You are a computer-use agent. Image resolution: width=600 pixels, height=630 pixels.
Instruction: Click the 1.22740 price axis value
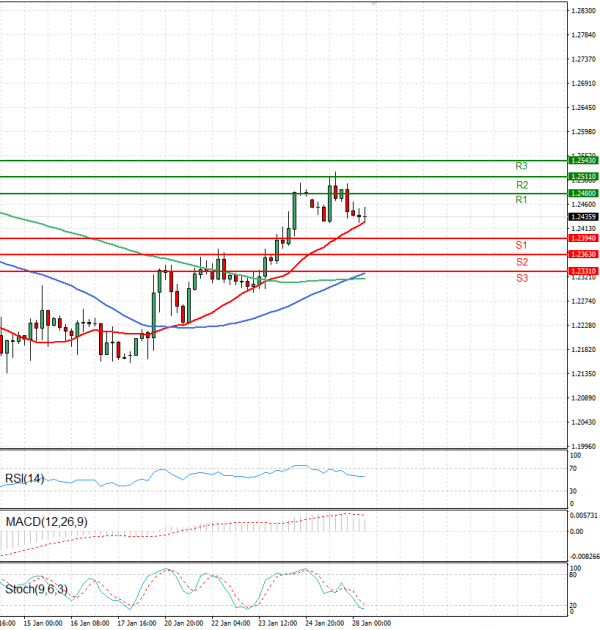click(583, 301)
